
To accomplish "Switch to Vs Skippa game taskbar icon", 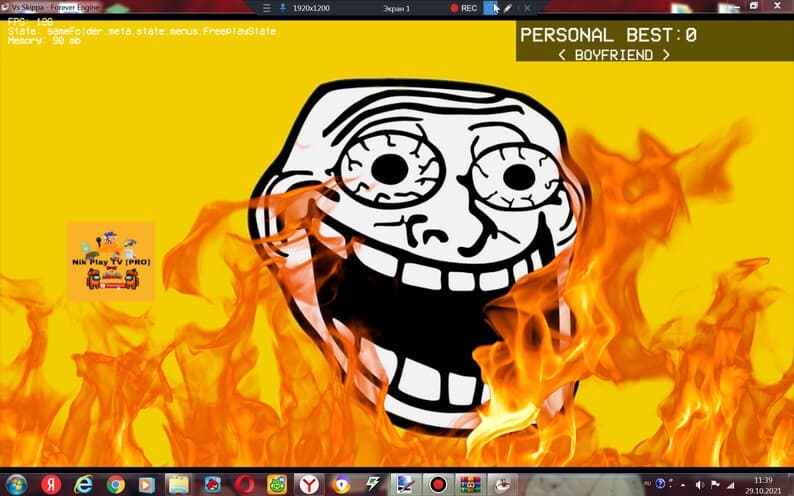I will 502,484.
